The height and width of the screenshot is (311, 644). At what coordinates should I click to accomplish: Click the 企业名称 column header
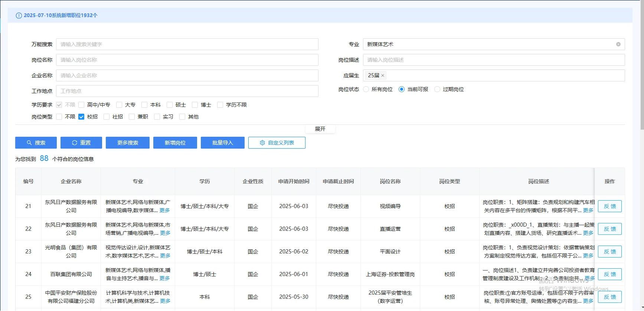pos(71,181)
